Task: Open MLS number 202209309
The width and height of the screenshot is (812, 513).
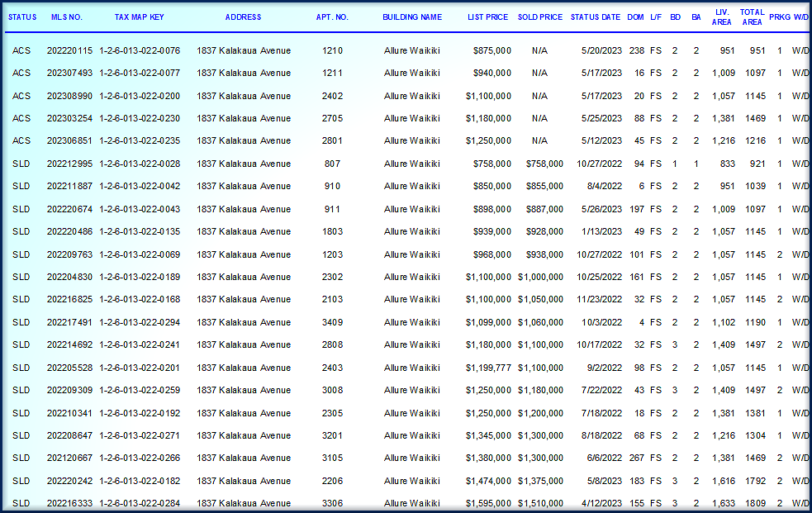Action: (69, 390)
